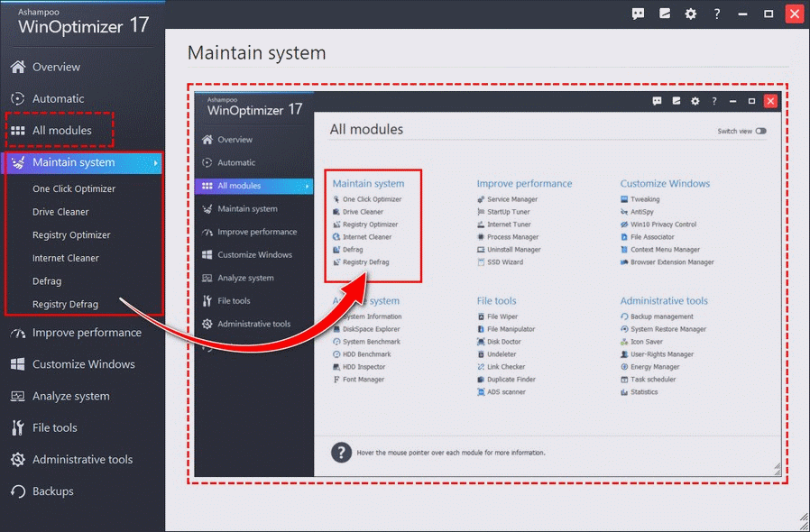Open All modules in the outer sidebar
Image resolution: width=810 pixels, height=532 pixels.
click(x=62, y=131)
